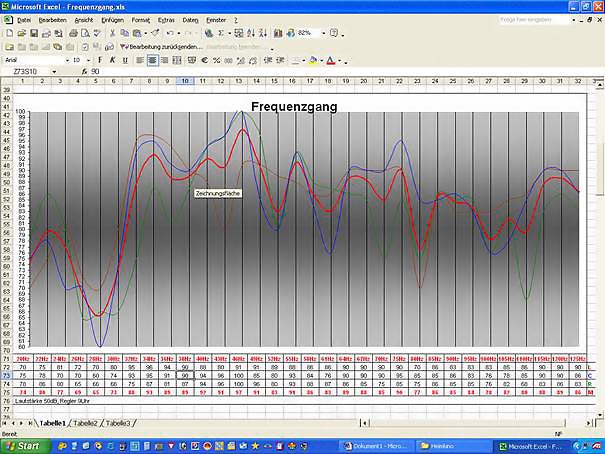Image resolution: width=605 pixels, height=454 pixels.
Task: Click the Frequenzgang chart title
Action: (293, 106)
